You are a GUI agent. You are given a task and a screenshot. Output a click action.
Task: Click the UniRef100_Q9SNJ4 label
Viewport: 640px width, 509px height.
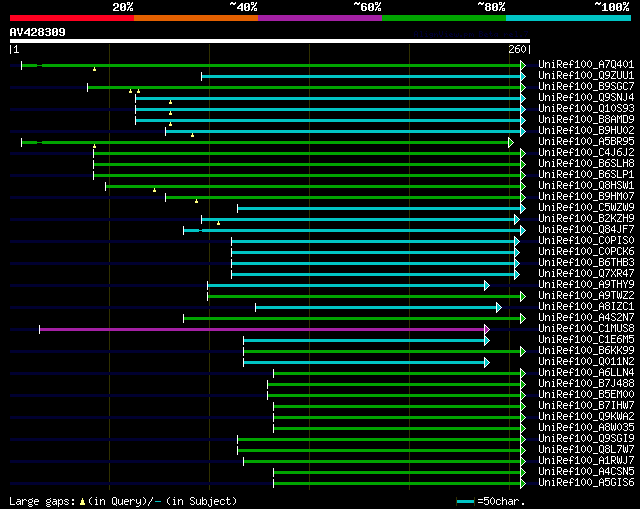586,97
